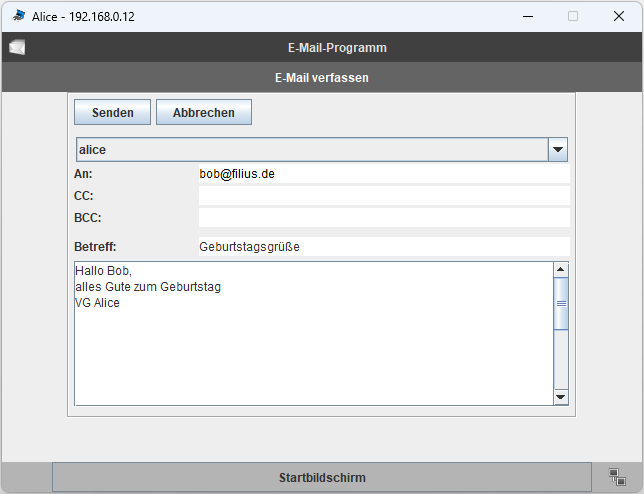Click the message body scrollbar thumb
644x494 pixels.
pyautogui.click(x=561, y=304)
